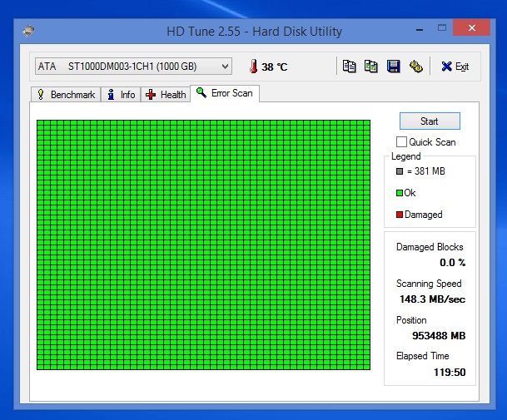
Task: Close the HD Tune window
Action: click(472, 28)
